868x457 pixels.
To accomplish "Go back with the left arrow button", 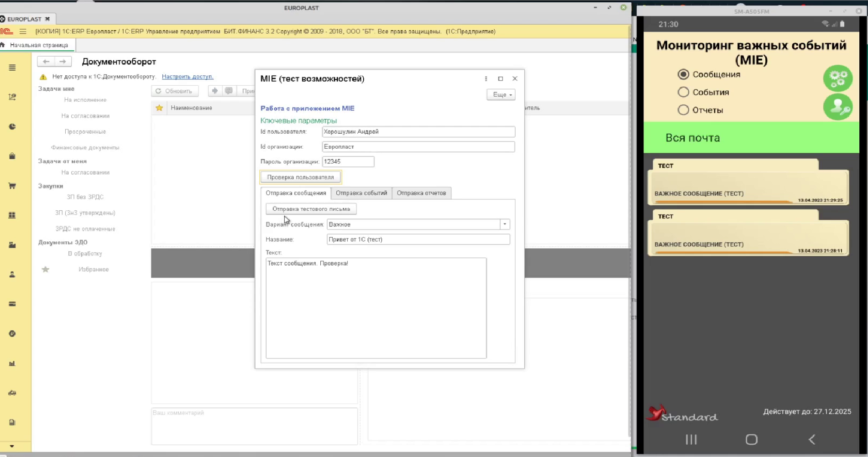I will click(46, 62).
